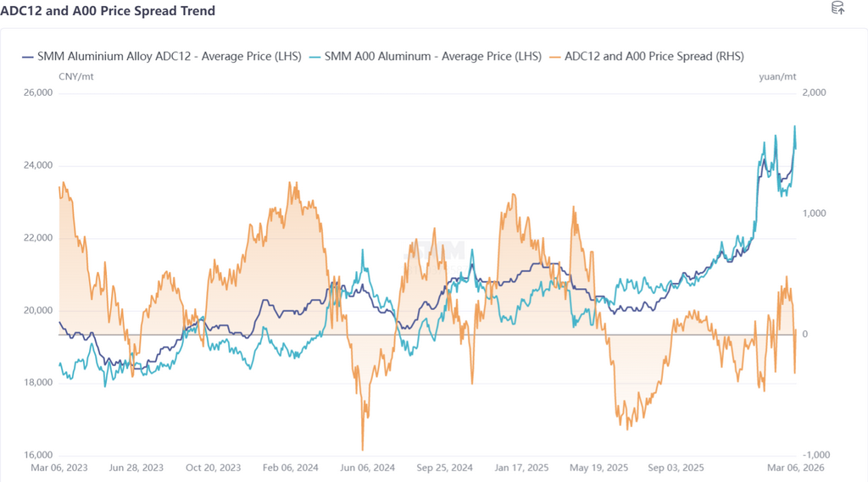
Task: Click the May 19, 2025 x-axis label
Action: [x=598, y=468]
